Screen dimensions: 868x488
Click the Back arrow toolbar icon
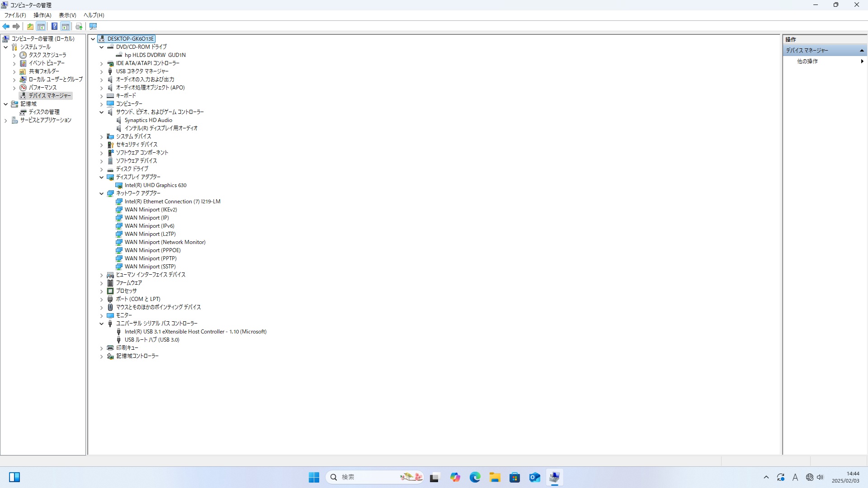(x=6, y=26)
